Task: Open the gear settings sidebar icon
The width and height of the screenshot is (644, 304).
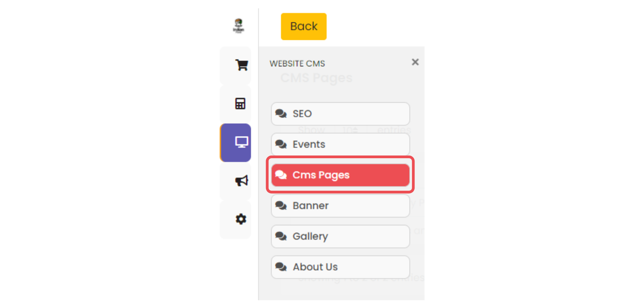Action: point(241,219)
